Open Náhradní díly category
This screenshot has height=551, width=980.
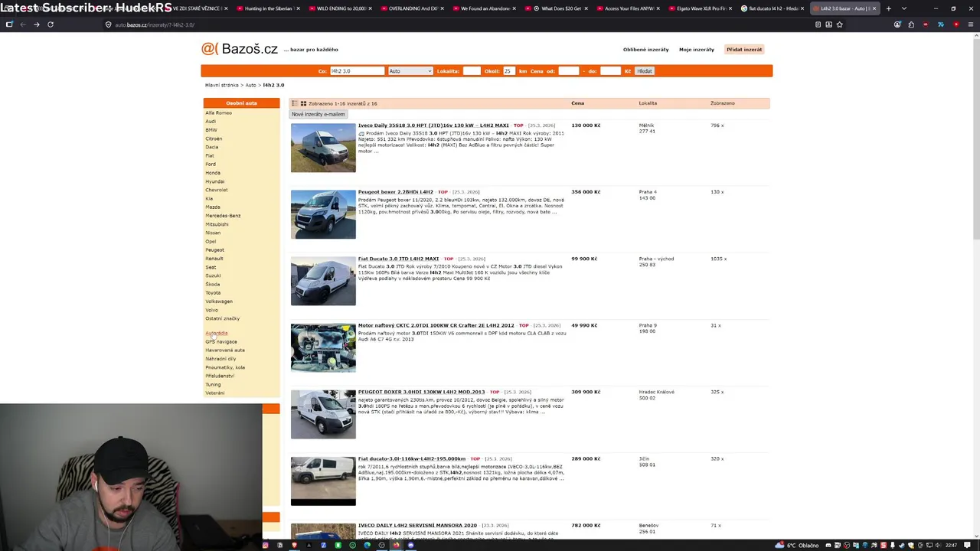(220, 359)
